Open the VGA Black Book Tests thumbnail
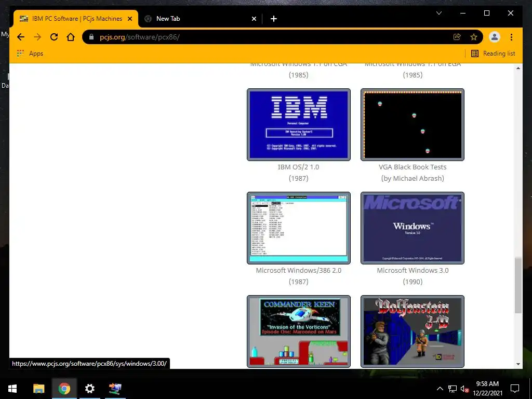 (412, 125)
